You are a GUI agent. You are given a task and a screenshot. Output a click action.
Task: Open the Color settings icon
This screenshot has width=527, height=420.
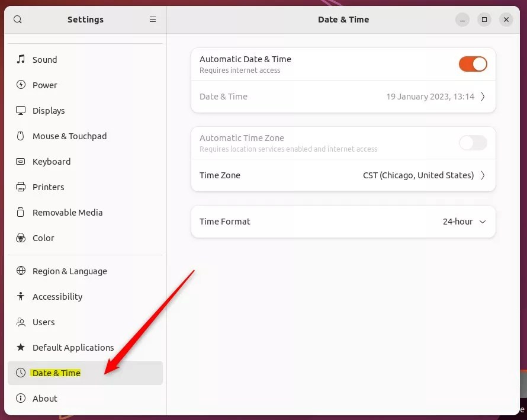(20, 238)
